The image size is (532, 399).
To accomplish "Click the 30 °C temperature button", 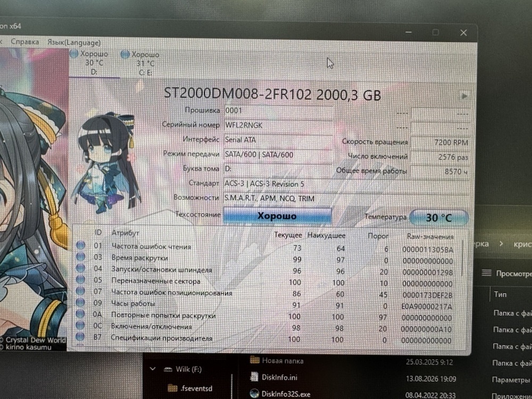I will pyautogui.click(x=439, y=218).
